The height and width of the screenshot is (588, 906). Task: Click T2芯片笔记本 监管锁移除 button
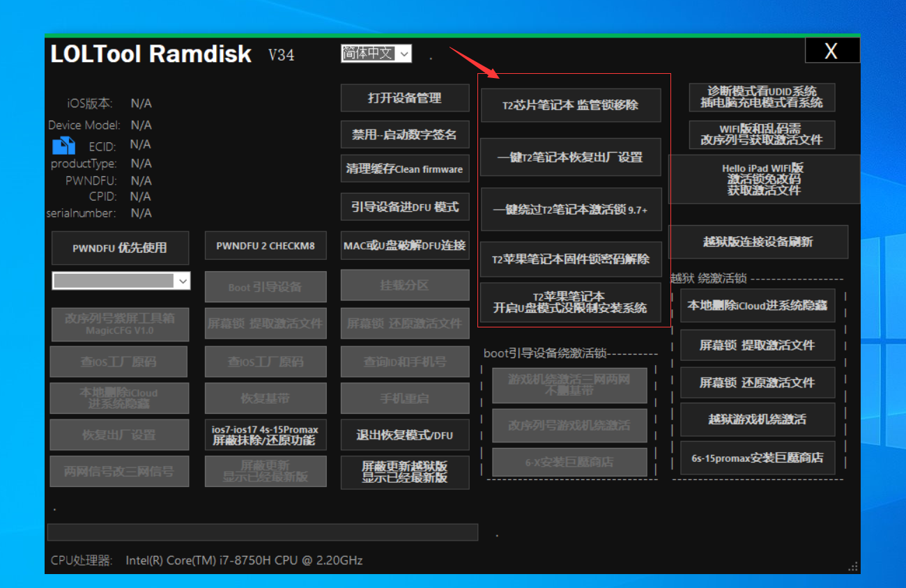pyautogui.click(x=571, y=105)
